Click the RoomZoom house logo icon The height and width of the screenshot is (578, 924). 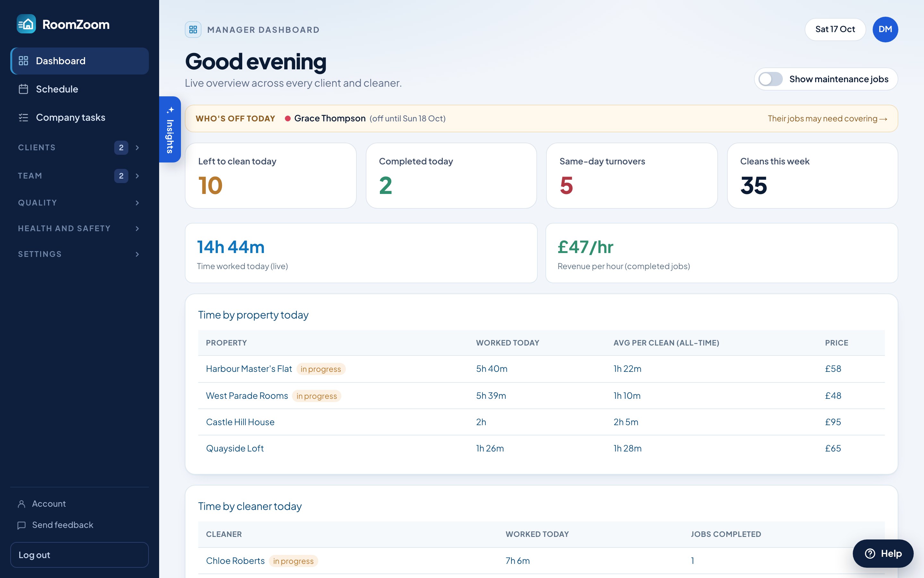coord(26,24)
